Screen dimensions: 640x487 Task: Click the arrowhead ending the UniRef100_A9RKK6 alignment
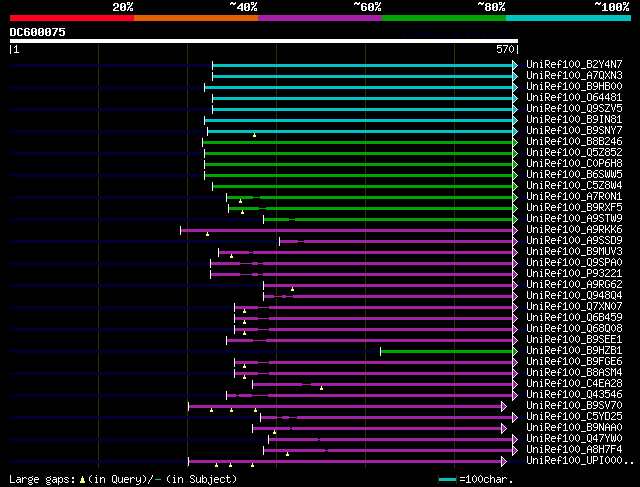tap(515, 231)
